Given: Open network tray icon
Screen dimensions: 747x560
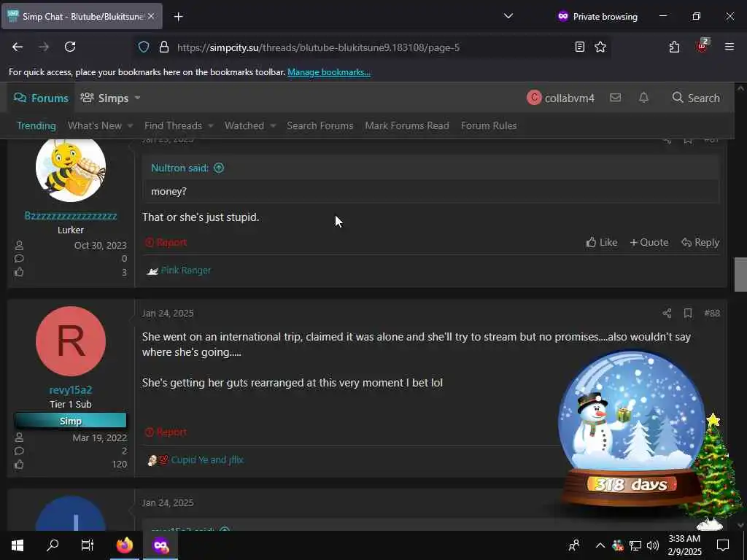Looking at the screenshot, I should (635, 545).
